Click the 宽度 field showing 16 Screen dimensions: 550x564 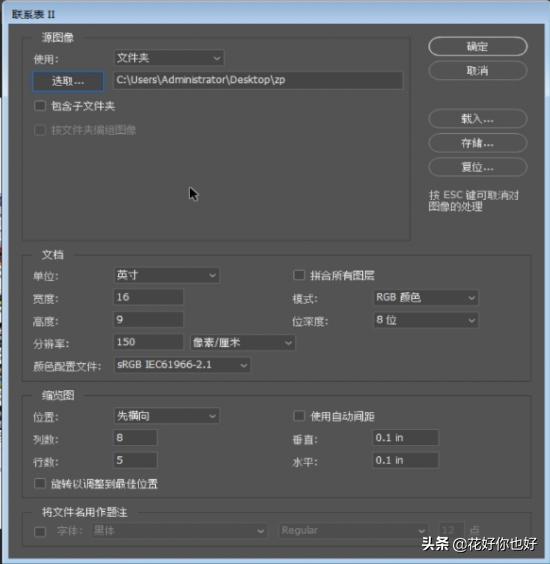[x=148, y=297]
